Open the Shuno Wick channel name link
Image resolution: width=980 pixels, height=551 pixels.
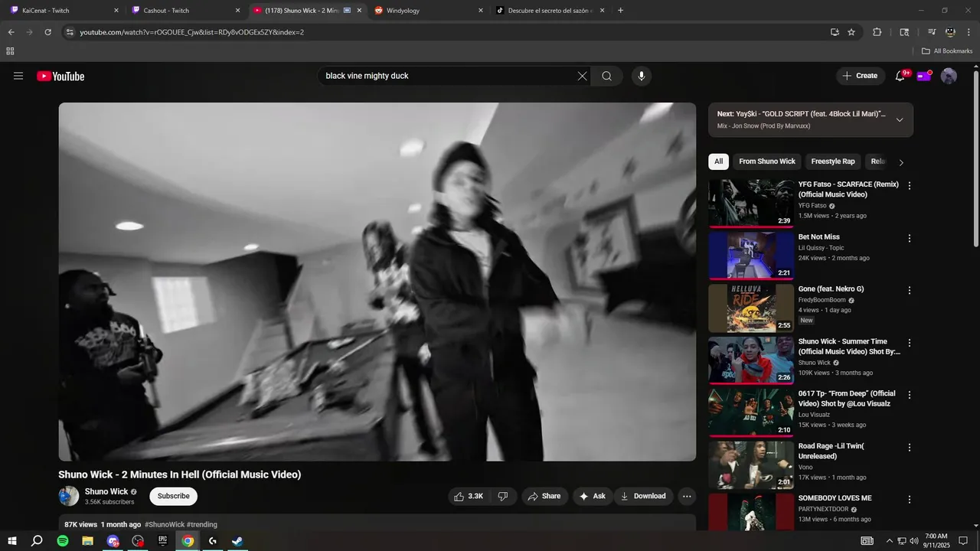coord(106,491)
